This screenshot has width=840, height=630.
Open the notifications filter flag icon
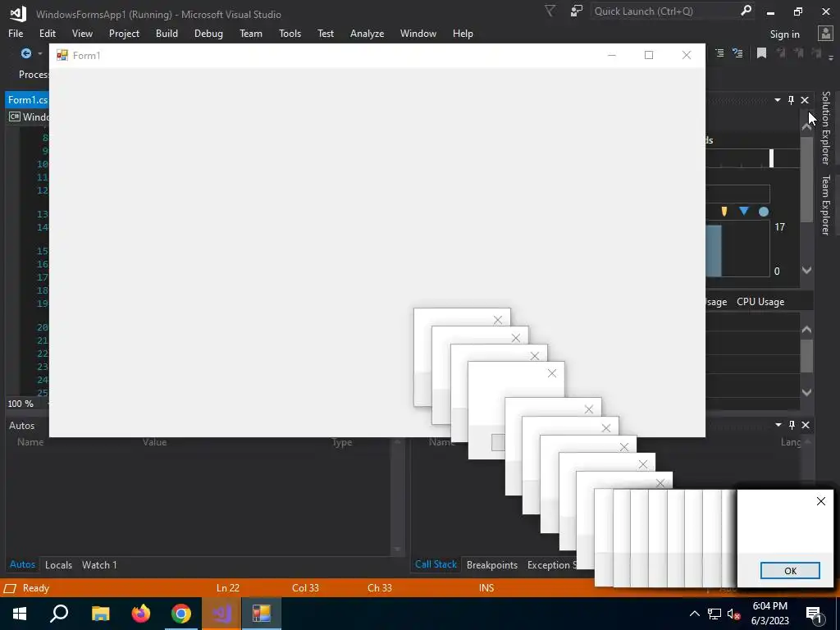(550, 11)
